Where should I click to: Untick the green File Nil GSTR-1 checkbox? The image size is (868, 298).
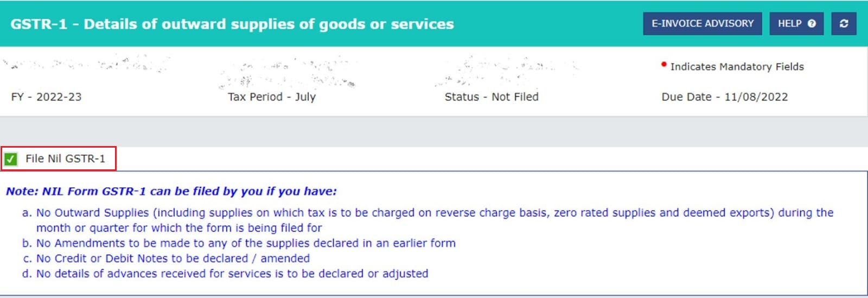(x=10, y=159)
